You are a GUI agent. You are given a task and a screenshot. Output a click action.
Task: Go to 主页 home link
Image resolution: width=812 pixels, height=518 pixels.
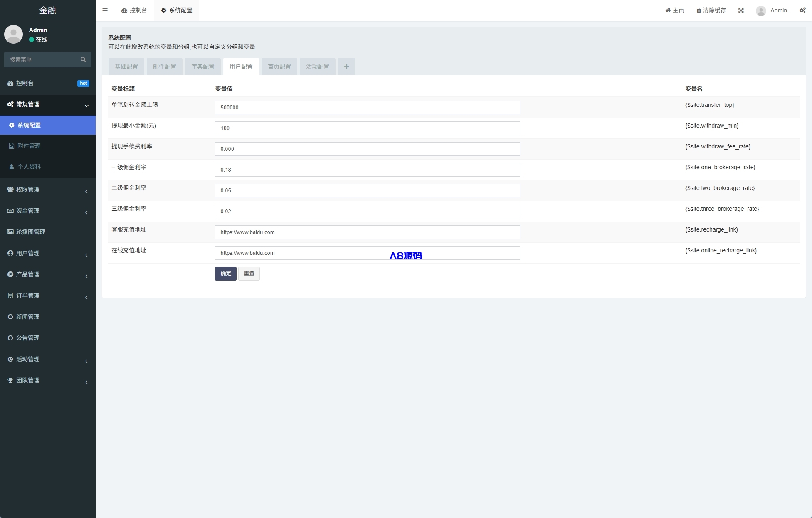[675, 10]
